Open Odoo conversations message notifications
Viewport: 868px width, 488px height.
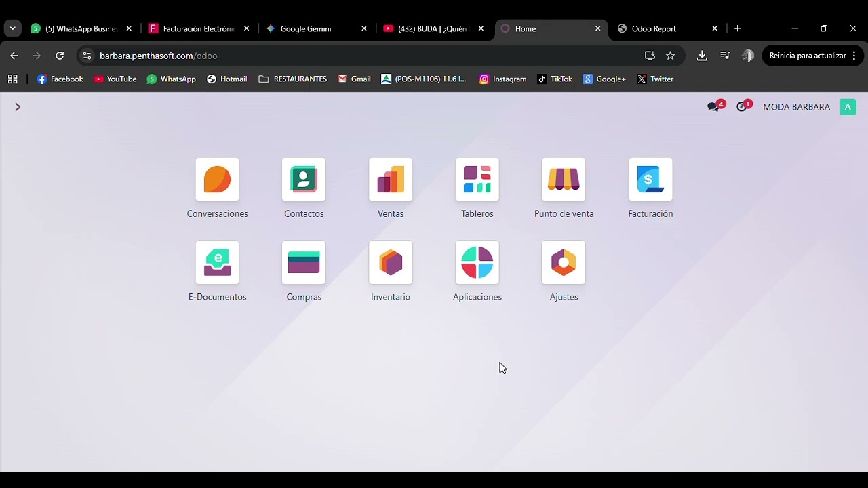tap(715, 106)
